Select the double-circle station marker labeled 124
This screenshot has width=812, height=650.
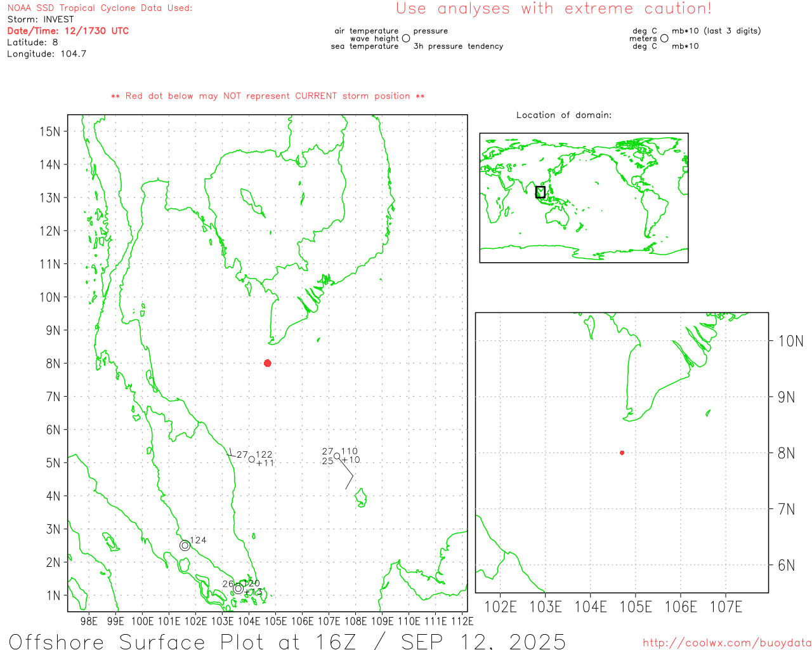pyautogui.click(x=185, y=545)
